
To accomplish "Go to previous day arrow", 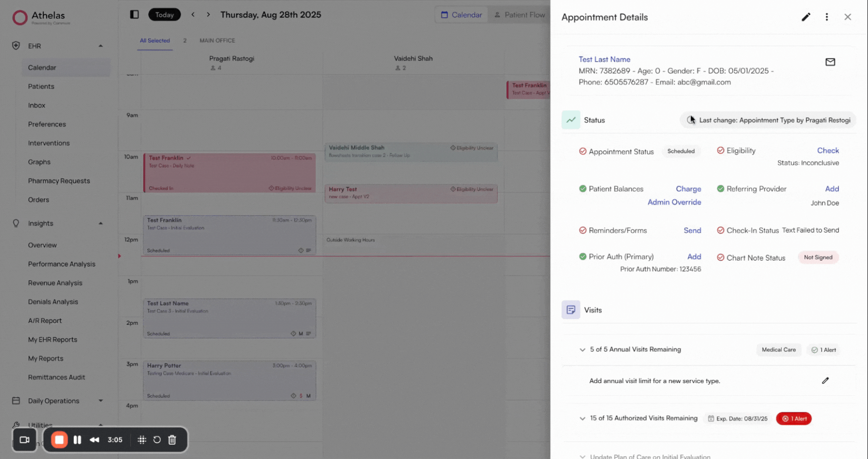I will point(193,14).
